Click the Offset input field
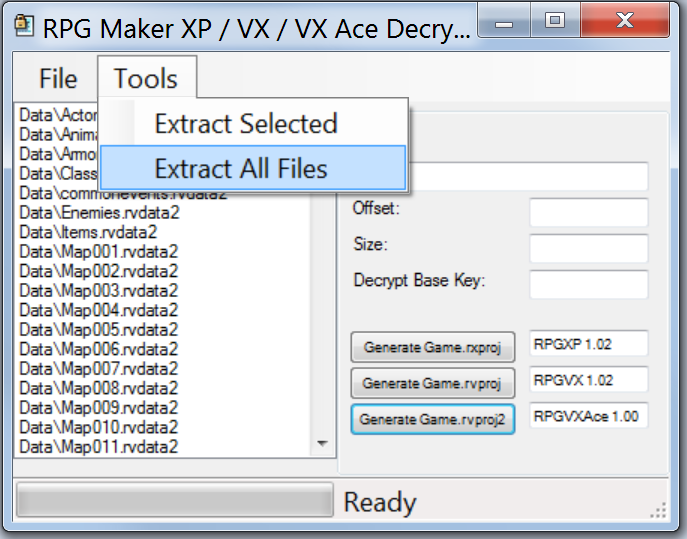 588,212
